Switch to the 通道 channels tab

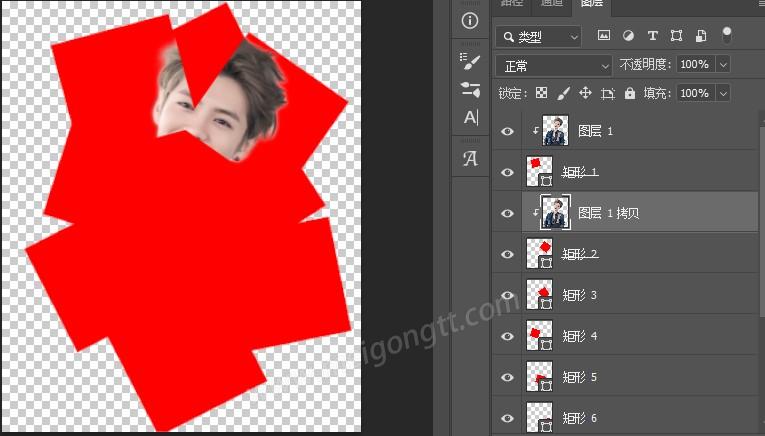[552, 3]
